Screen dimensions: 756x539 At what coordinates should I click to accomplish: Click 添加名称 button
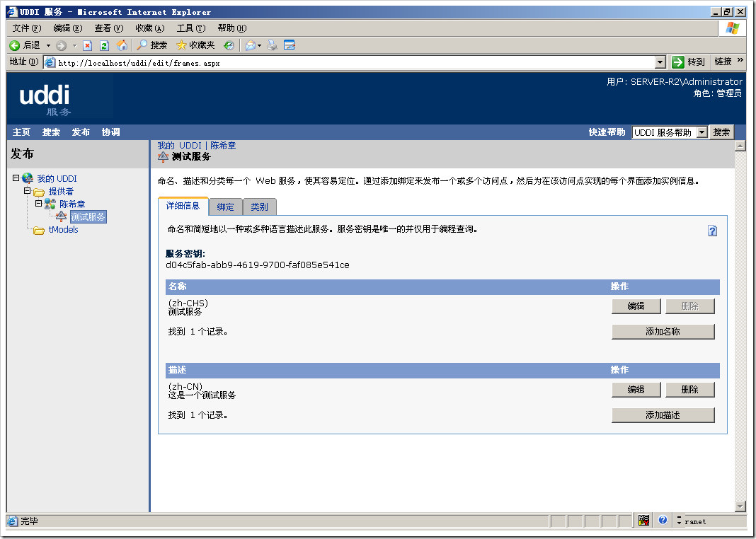tap(663, 332)
